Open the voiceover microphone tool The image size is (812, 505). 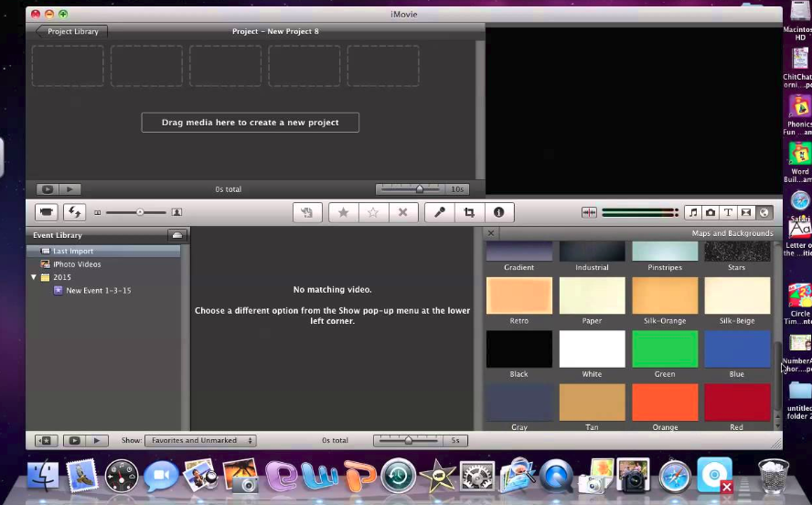440,212
